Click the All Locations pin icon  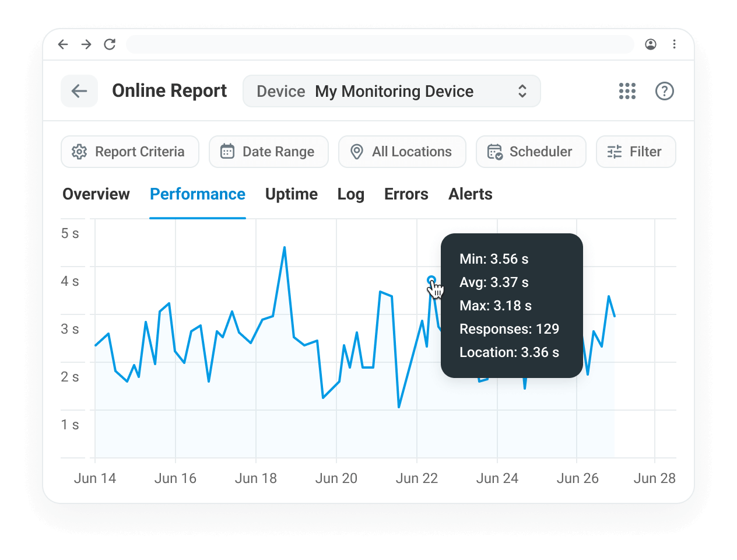click(356, 151)
